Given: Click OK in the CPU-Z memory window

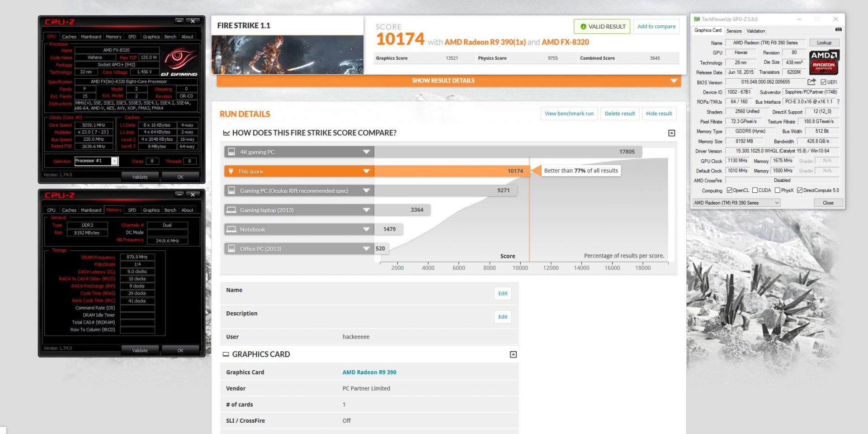Looking at the screenshot, I should click(180, 350).
